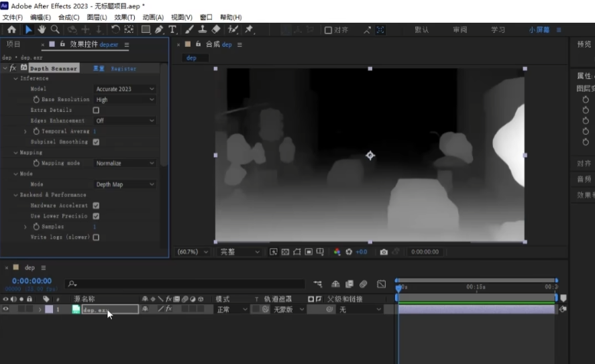Open the 效果(T) menu
Screen dimensions: 595x364
pos(124,17)
